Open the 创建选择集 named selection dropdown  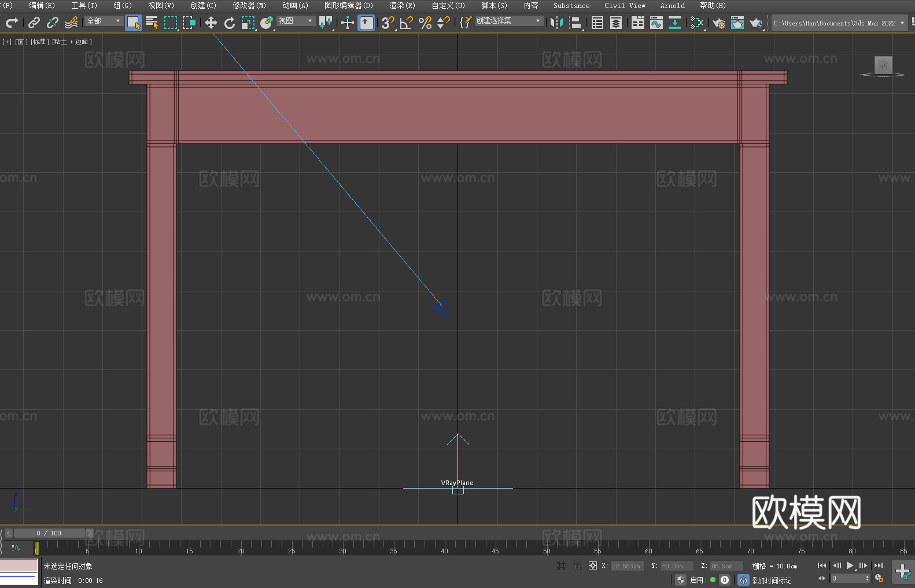point(509,21)
